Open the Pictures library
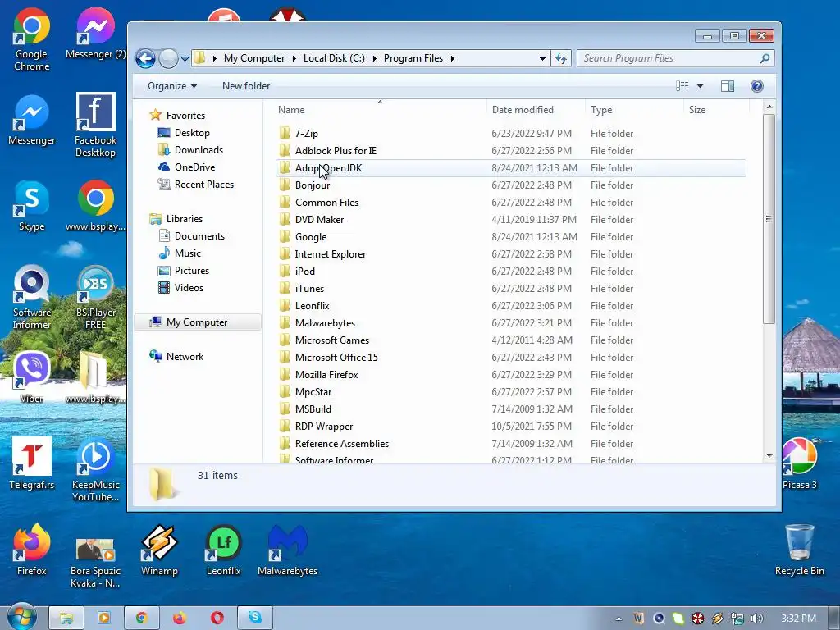840x630 pixels. pyautogui.click(x=192, y=271)
